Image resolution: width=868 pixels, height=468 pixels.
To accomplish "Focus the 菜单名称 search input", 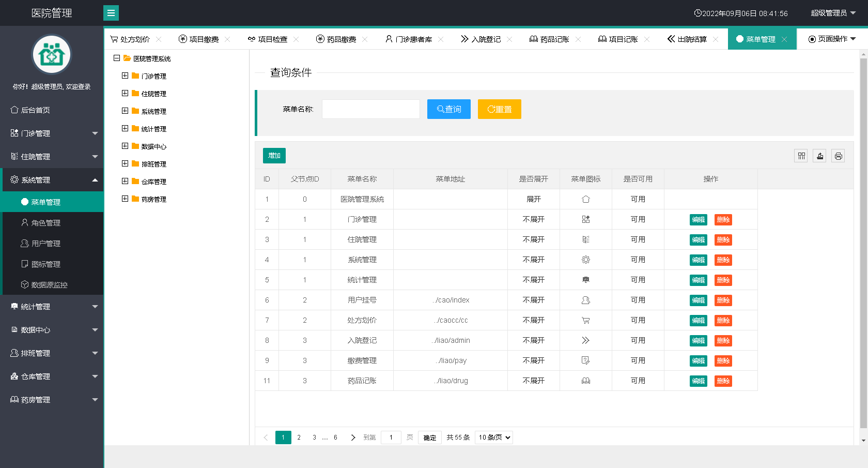I will tap(371, 109).
